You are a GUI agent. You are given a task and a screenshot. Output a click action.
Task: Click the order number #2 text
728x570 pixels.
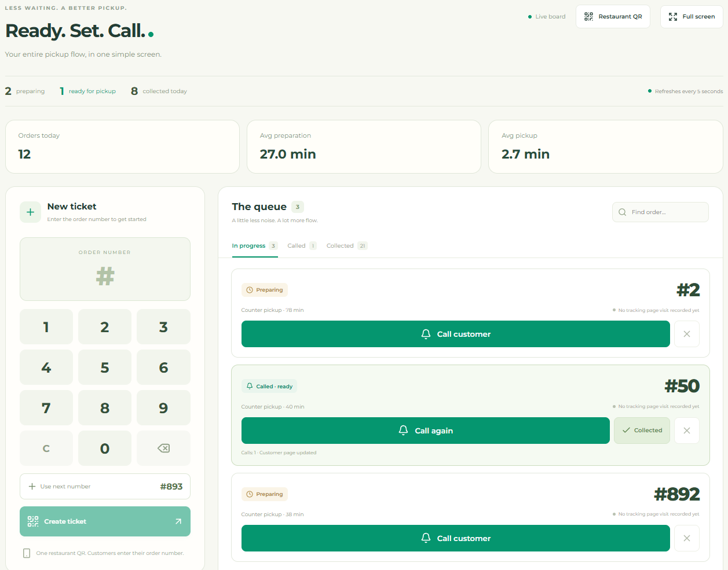click(x=688, y=290)
